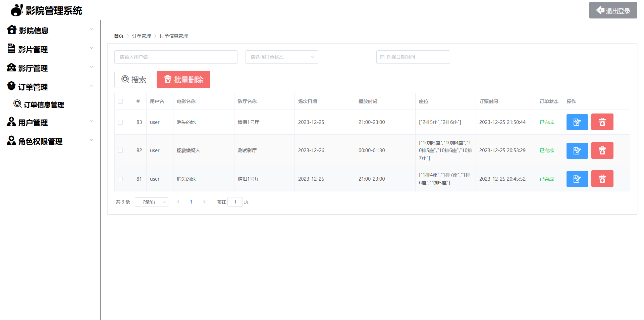
Task: Open the edit icon for order 83
Action: tap(577, 122)
